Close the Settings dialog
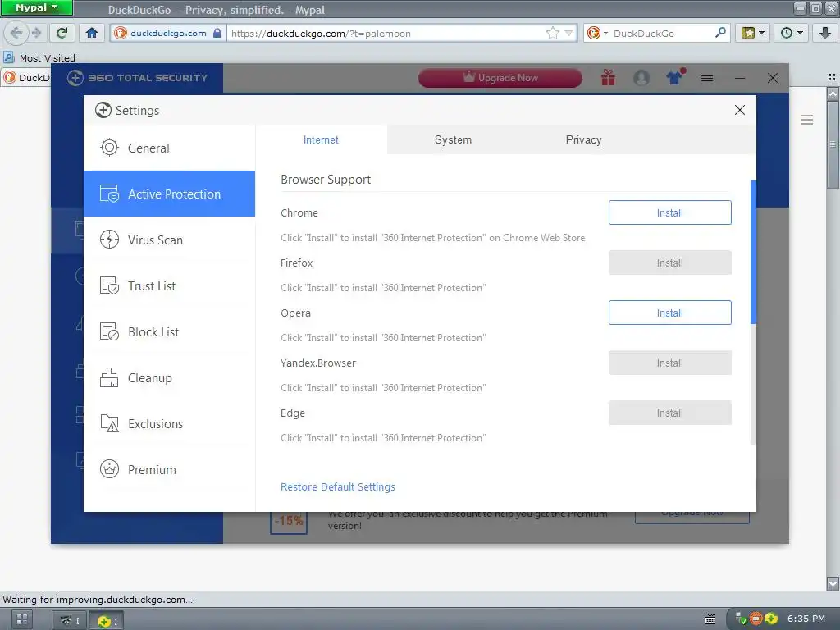This screenshot has height=630, width=840. tap(740, 110)
